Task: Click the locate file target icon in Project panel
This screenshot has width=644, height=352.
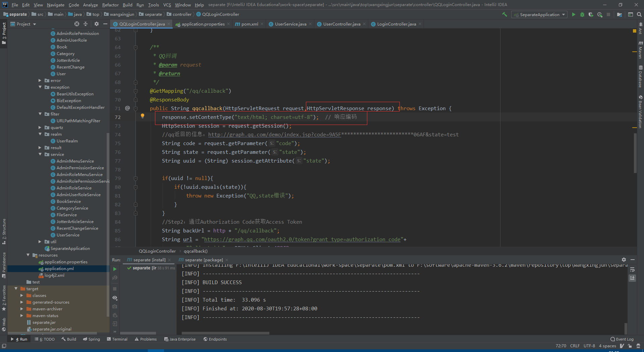Action: coord(77,24)
